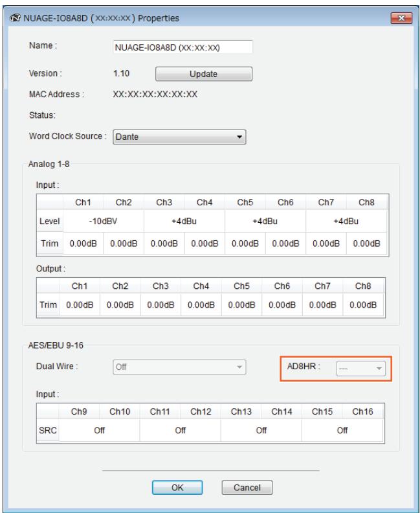Select output Trim cell for Ch1
Screen dimensions: 420x513
(x=80, y=304)
